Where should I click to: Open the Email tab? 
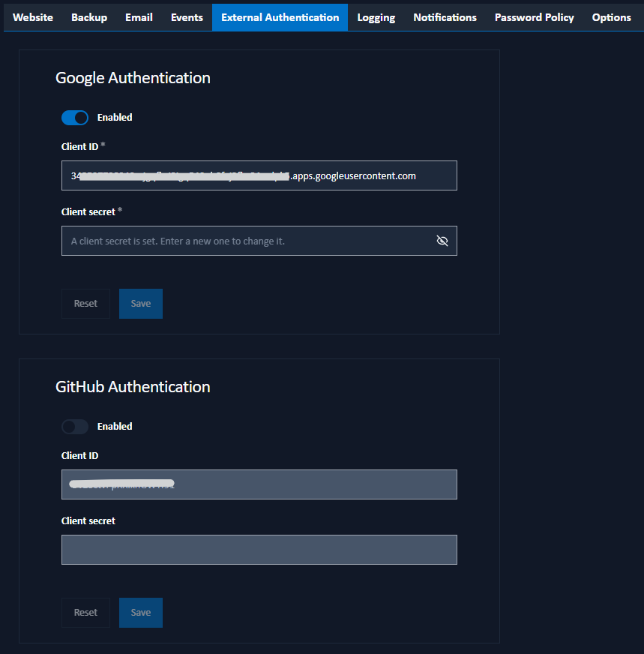(139, 17)
